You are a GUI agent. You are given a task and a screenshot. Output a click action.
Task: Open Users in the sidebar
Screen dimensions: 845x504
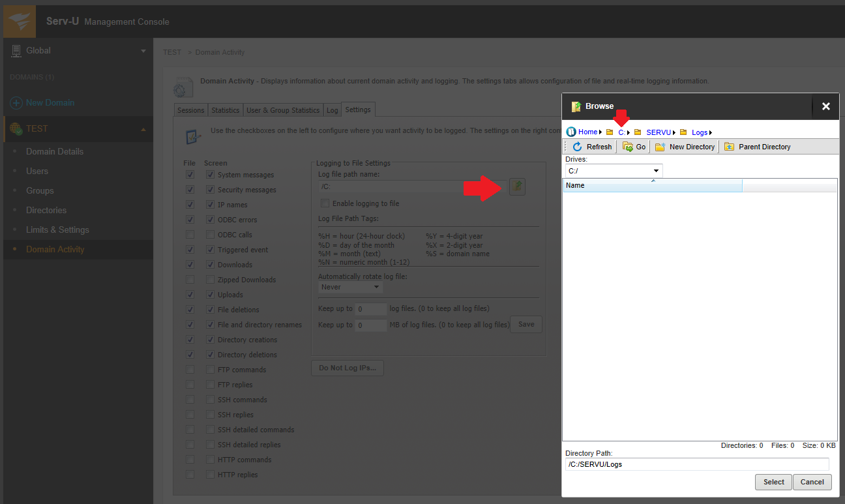(37, 171)
